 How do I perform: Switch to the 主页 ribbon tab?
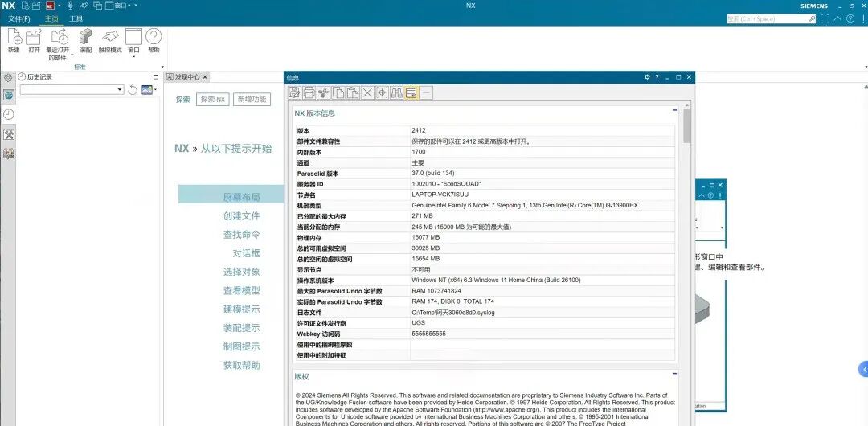pos(51,18)
